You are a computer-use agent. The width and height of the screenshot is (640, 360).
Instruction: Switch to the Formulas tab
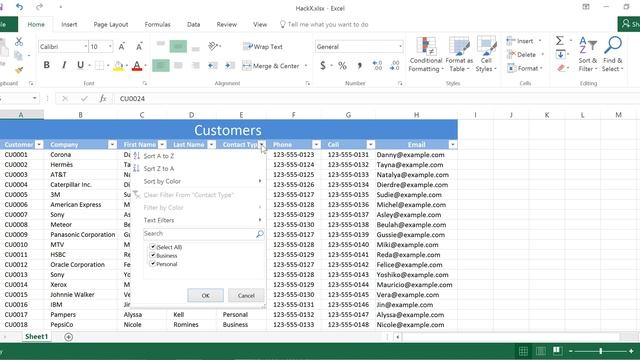pos(157,24)
